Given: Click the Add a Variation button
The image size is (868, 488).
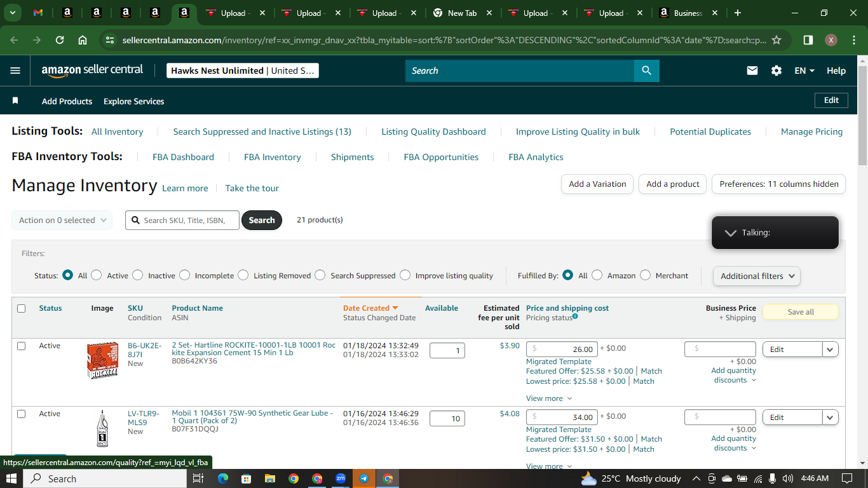Looking at the screenshot, I should pos(597,184).
